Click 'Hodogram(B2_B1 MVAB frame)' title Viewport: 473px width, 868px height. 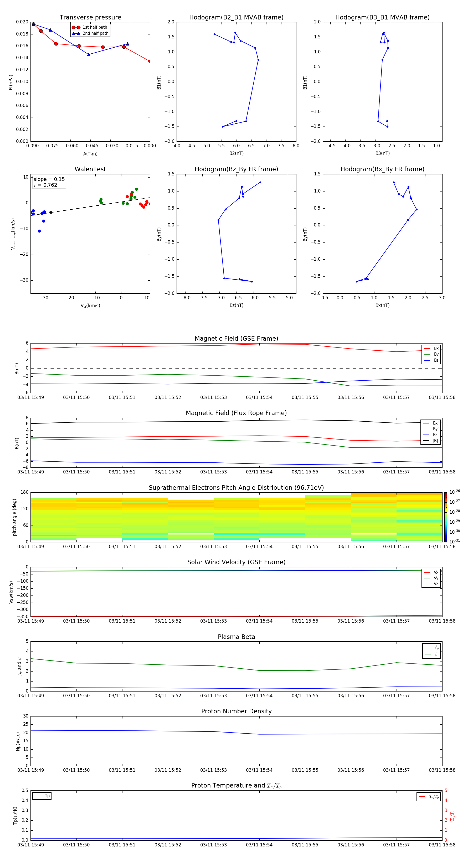(236, 17)
